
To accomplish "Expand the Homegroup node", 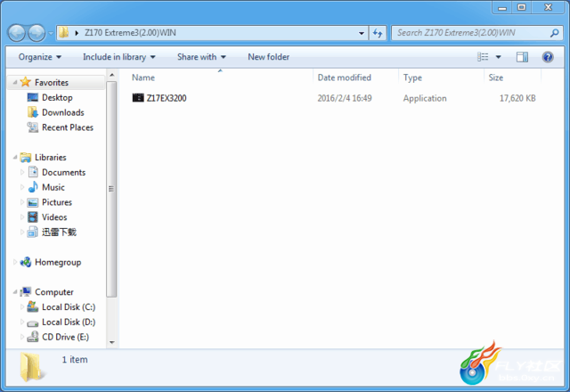I will (x=15, y=262).
